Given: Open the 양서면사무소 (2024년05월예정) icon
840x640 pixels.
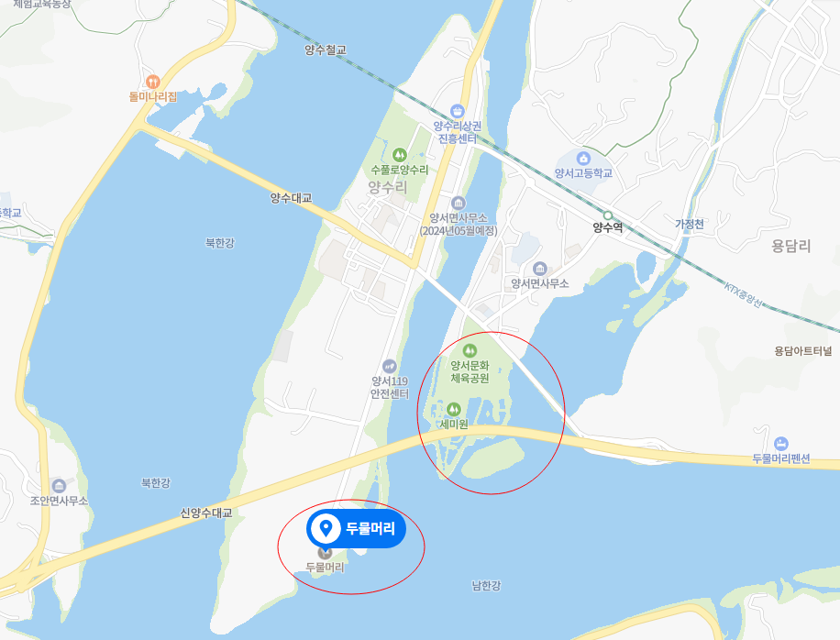Looking at the screenshot, I should coord(458,203).
